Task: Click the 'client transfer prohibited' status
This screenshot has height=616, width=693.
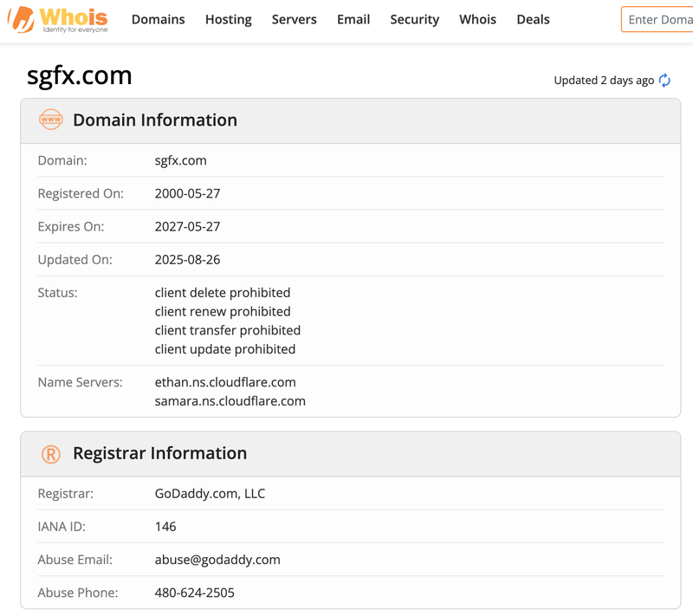Action: (228, 331)
